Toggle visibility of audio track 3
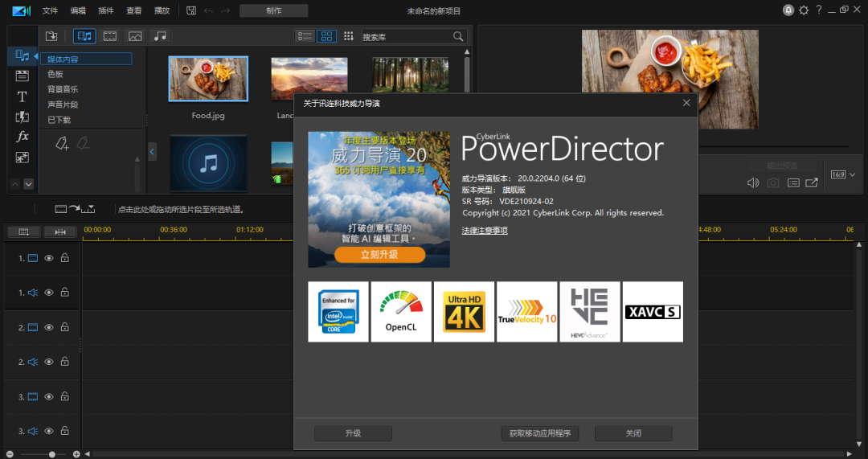Image resolution: width=868 pixels, height=459 pixels. [x=49, y=431]
